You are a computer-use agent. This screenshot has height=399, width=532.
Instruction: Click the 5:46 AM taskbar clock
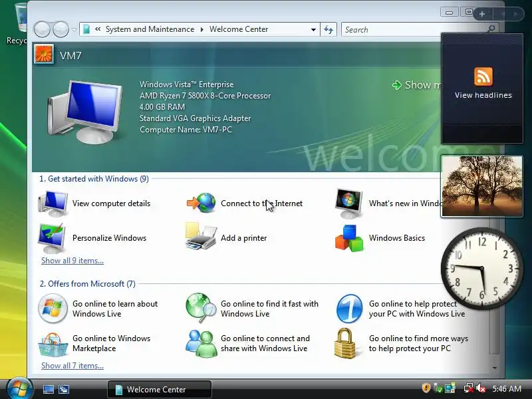point(507,389)
